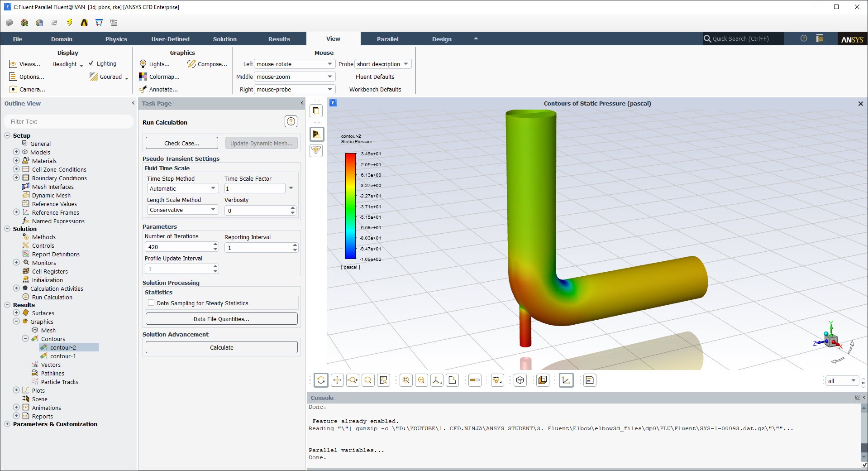Toggle the Lighting checkbox
This screenshot has height=471, width=868.
pyautogui.click(x=91, y=63)
